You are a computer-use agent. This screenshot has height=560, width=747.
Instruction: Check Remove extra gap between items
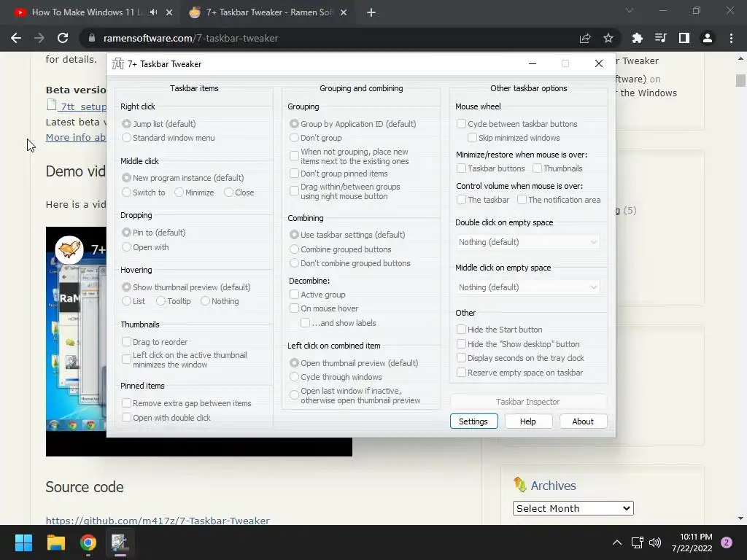click(x=186, y=403)
